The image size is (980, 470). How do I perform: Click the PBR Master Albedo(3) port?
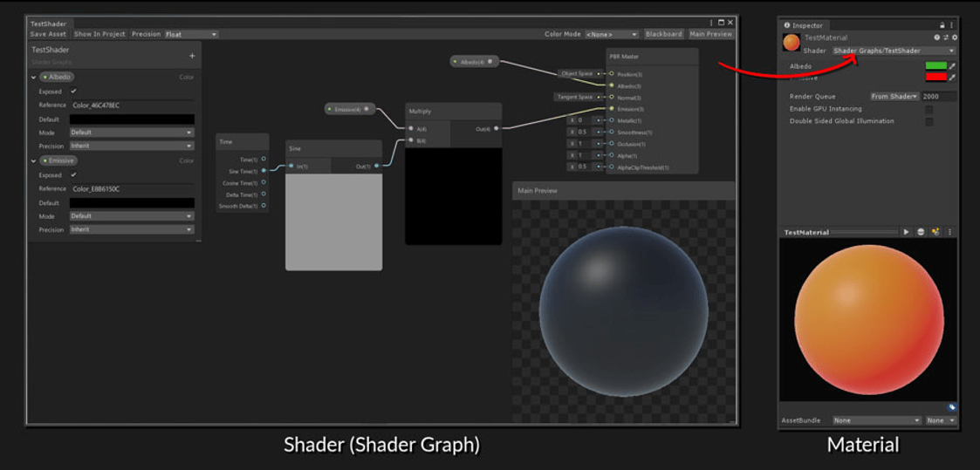point(611,85)
